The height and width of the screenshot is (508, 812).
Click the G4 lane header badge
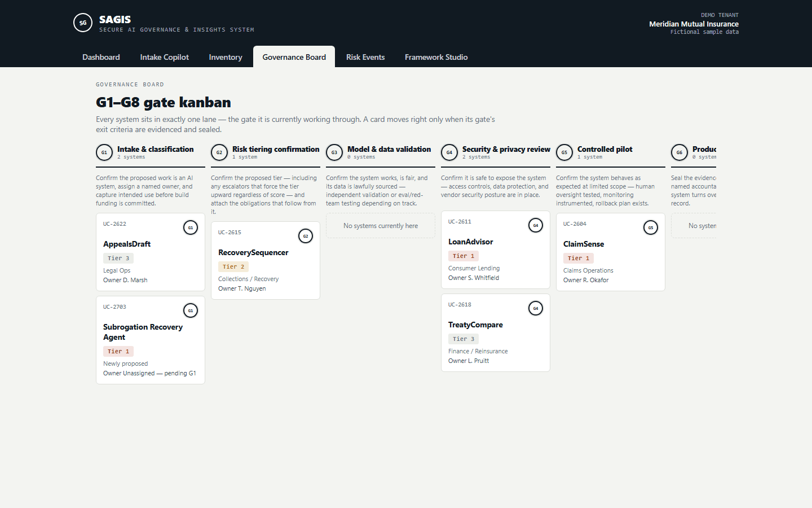pyautogui.click(x=449, y=152)
